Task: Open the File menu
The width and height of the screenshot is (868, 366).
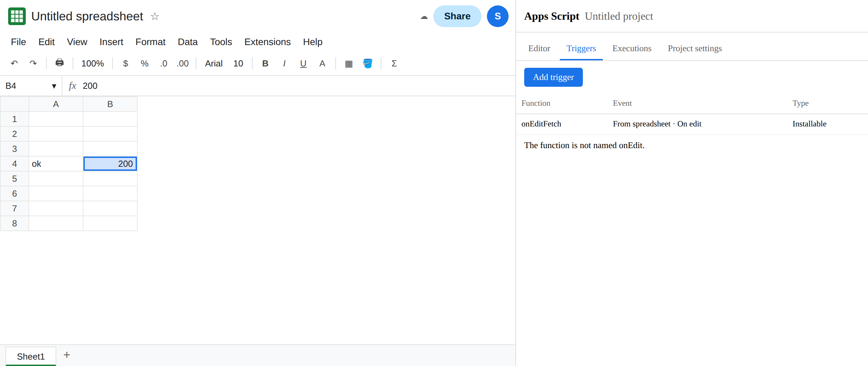Action: coord(18,42)
